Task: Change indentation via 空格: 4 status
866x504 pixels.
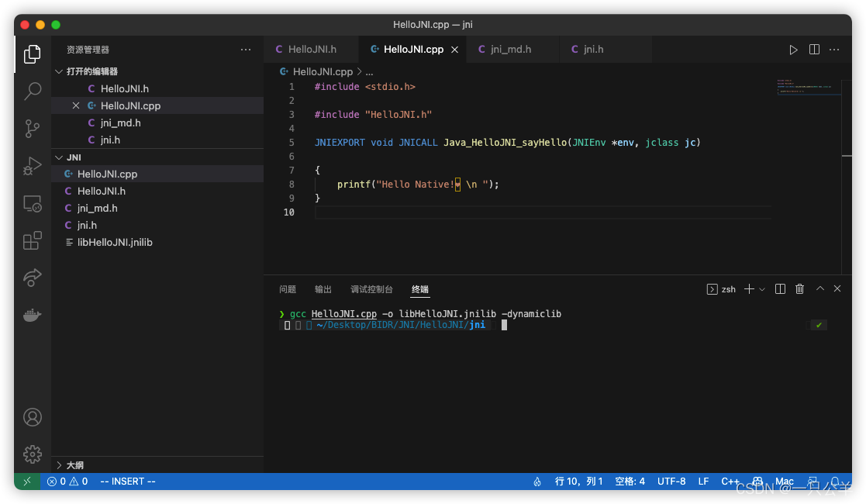Action: point(630,482)
